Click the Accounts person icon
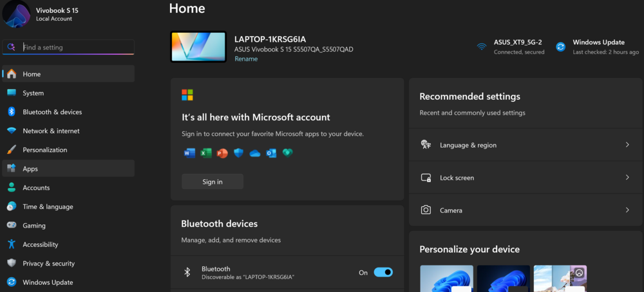This screenshot has width=644, height=292. [12, 188]
